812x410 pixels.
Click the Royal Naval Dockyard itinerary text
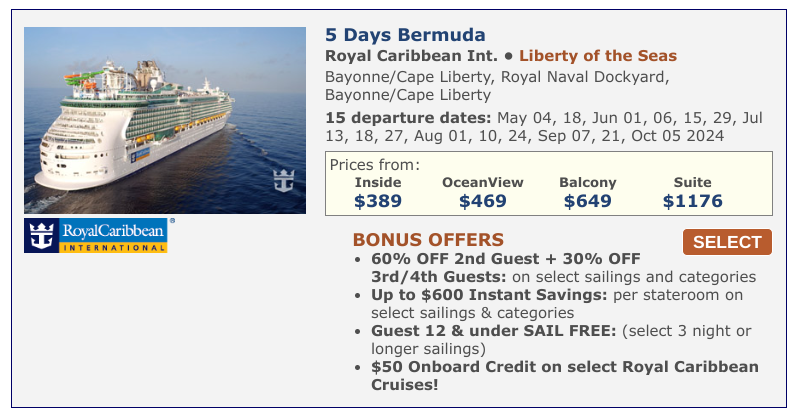pos(585,77)
